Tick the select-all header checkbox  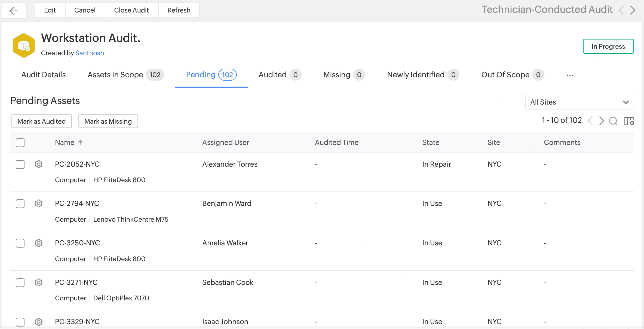pos(20,142)
